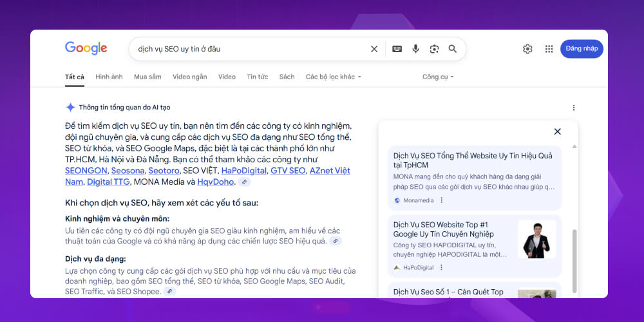Expand the 'Công cụ' tools dropdown

pyautogui.click(x=438, y=77)
